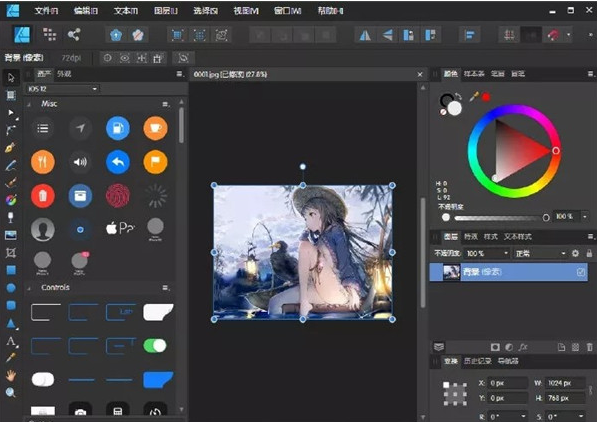Select the hand View tool
Image resolution: width=597 pixels, height=422 pixels.
[11, 376]
